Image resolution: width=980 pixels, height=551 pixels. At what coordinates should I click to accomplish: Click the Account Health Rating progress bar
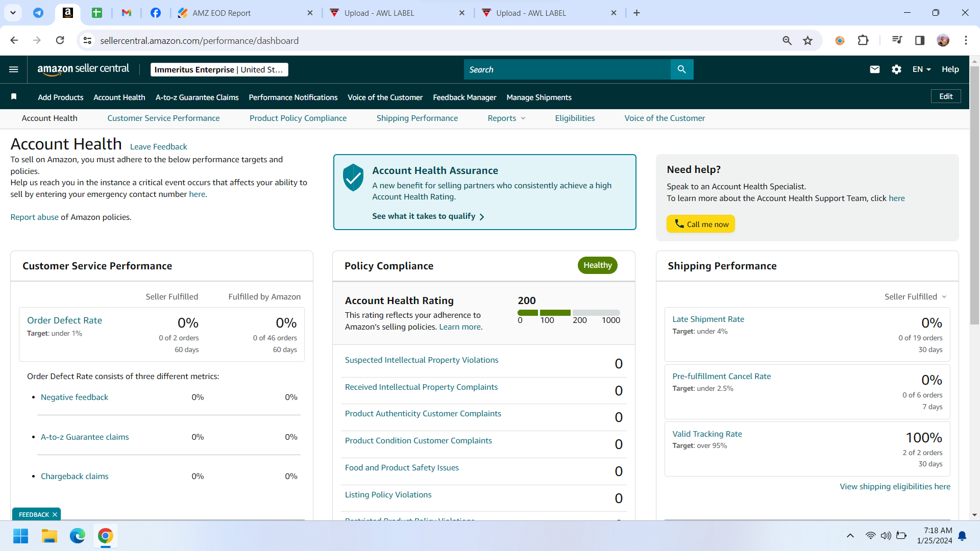coord(569,313)
